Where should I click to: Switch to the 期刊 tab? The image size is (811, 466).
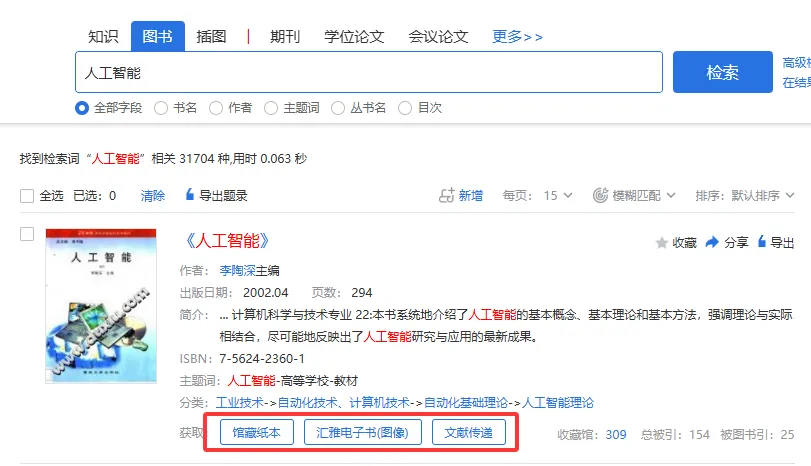point(285,37)
